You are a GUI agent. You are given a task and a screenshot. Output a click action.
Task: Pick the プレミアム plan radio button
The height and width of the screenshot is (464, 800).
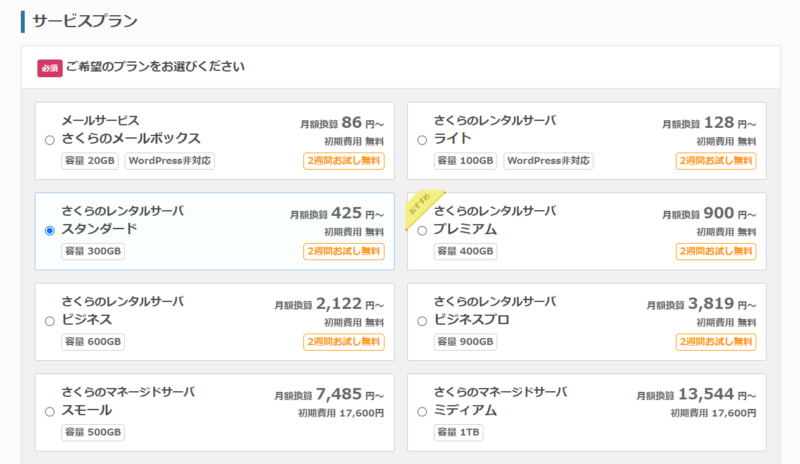click(421, 230)
